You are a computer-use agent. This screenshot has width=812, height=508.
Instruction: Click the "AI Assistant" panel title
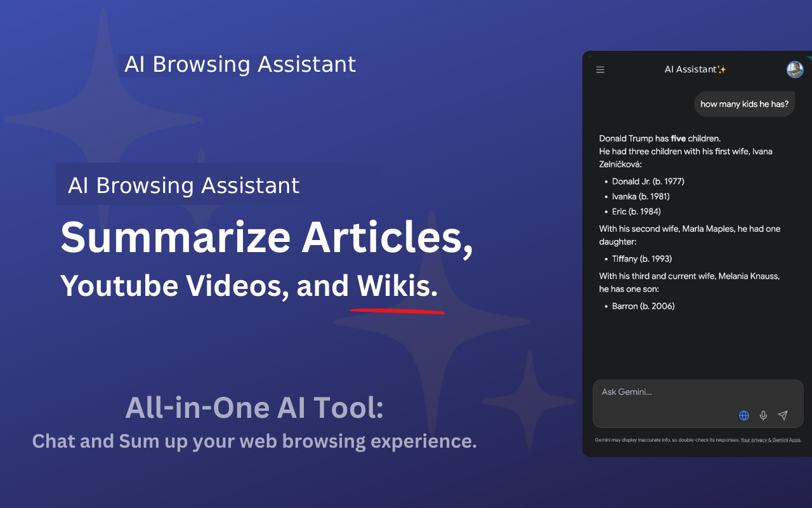[x=695, y=70]
